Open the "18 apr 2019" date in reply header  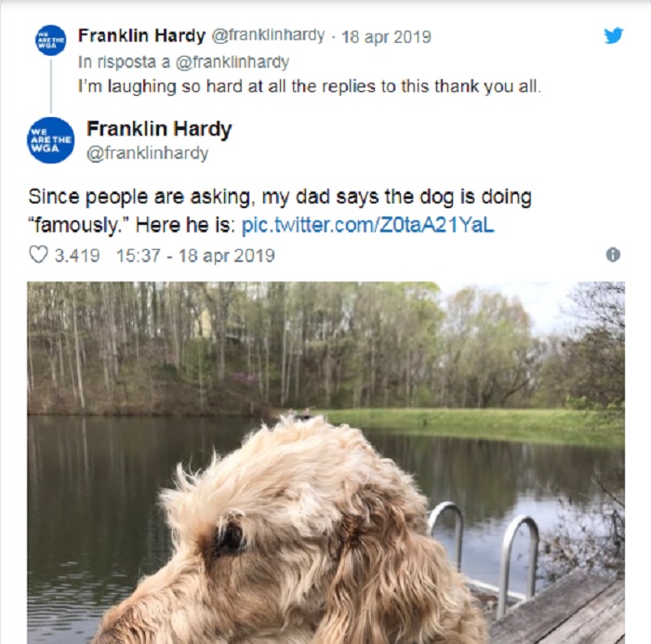(x=386, y=37)
